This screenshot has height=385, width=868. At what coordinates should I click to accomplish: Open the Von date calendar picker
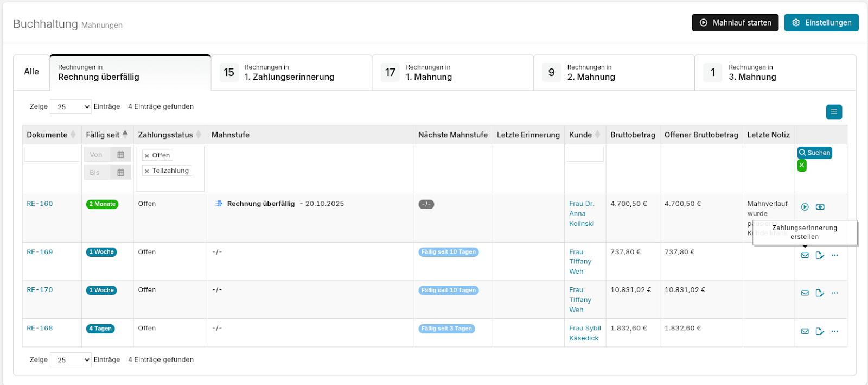click(x=120, y=155)
